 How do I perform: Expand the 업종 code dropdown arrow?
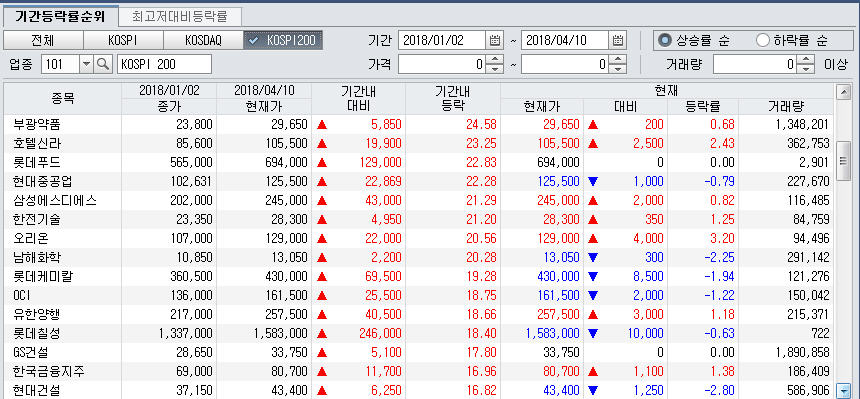[87, 64]
